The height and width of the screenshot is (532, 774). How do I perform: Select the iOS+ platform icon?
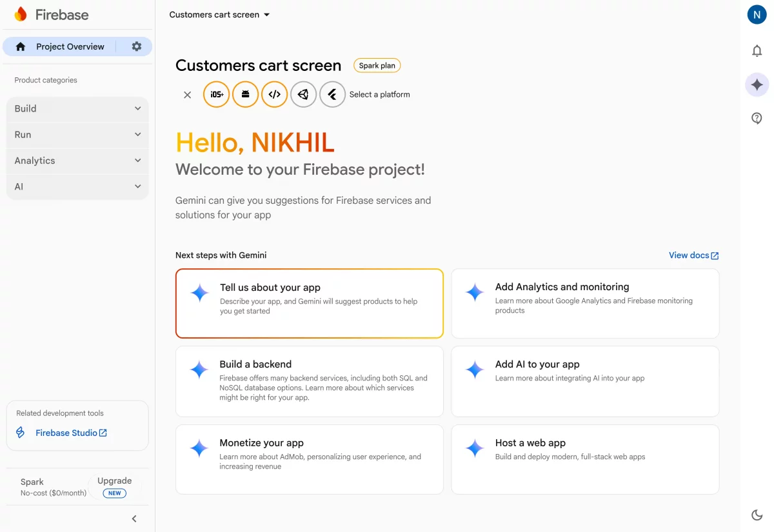[217, 94]
